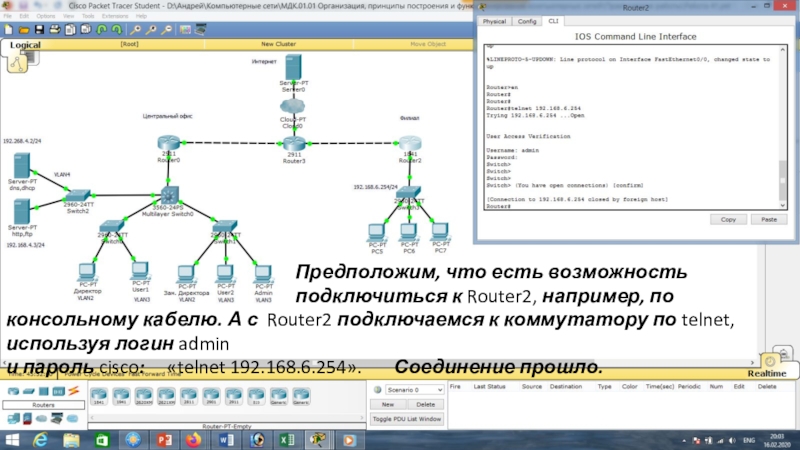Click the device list horizontal scrollbar
The width and height of the screenshot is (800, 450).
[227, 417]
